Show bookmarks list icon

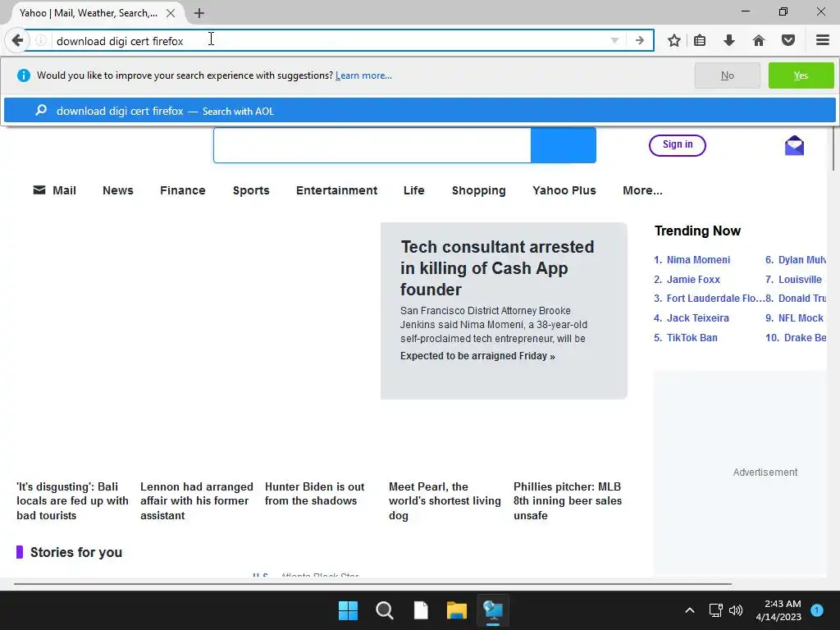coord(700,40)
